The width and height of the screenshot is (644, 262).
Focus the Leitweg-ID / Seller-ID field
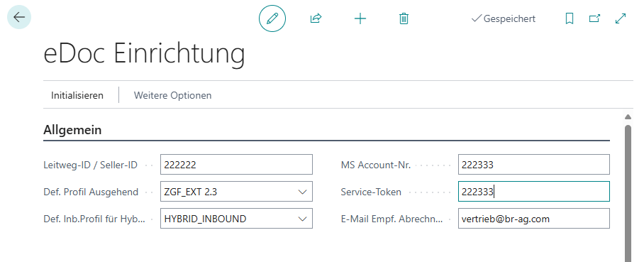pyautogui.click(x=236, y=165)
